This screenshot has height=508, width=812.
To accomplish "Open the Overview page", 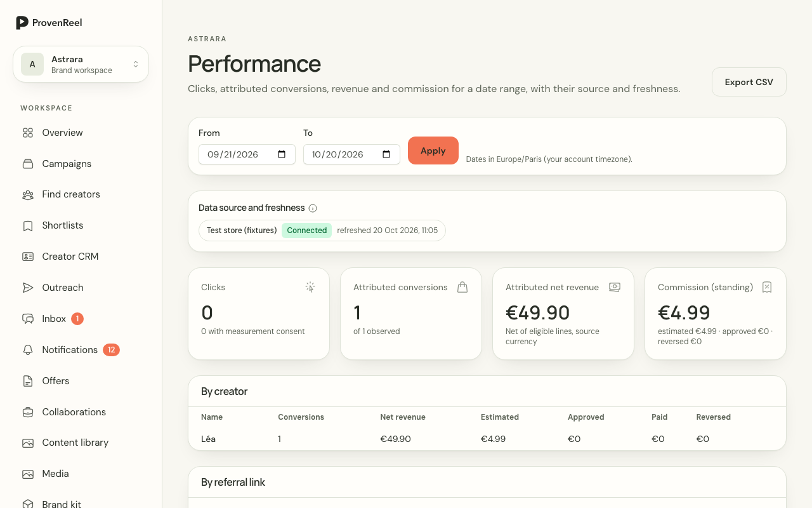I will pyautogui.click(x=63, y=133).
